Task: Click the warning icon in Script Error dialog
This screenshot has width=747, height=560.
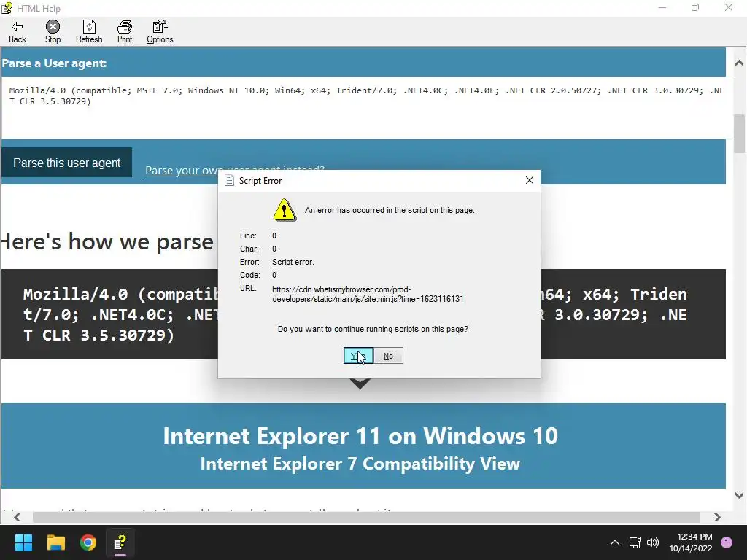Action: pos(285,210)
